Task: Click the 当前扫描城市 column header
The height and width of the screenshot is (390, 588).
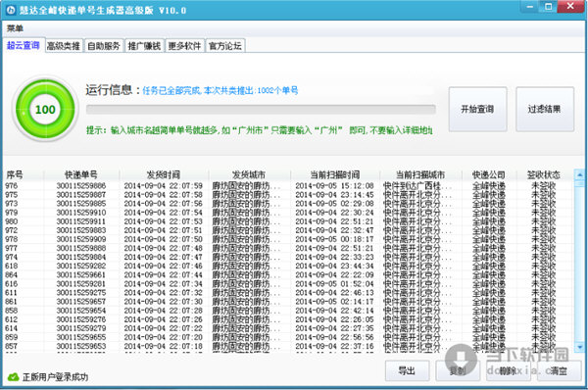Action: tap(420, 174)
